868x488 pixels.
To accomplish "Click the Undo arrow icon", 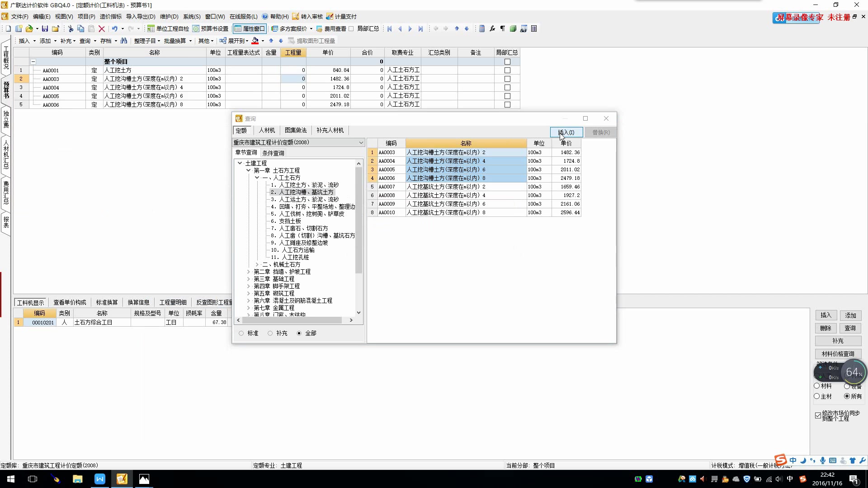I will (x=115, y=28).
